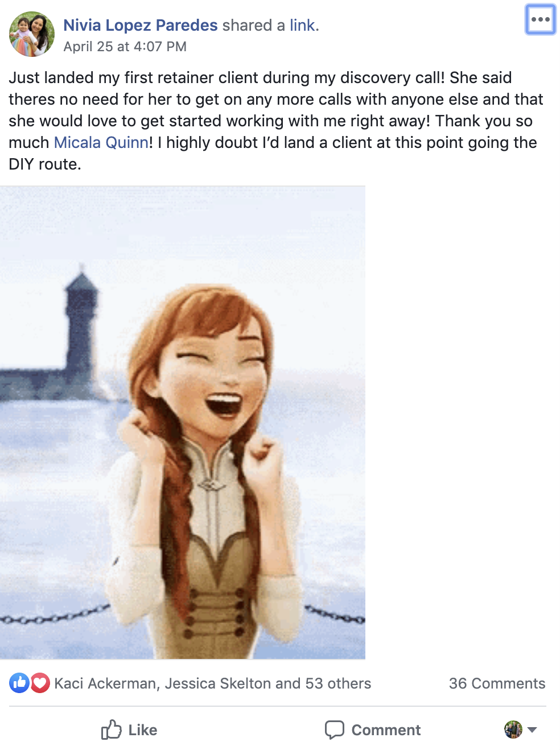
Task: Show the 53 others who reacted
Action: [338, 683]
